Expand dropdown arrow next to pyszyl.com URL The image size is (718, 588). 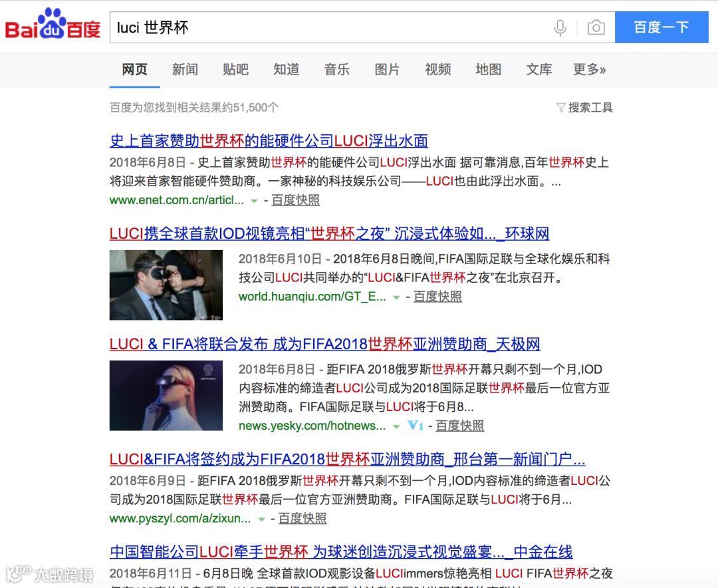(261, 519)
